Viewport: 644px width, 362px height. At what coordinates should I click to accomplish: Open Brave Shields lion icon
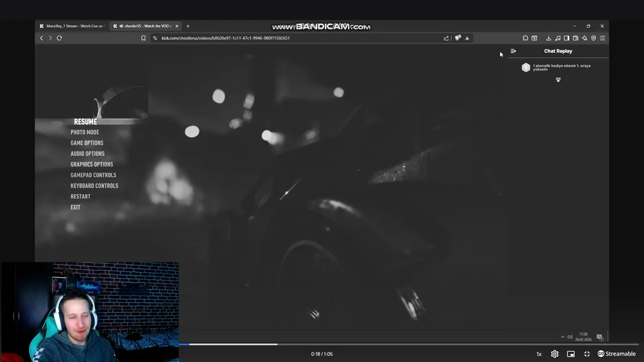458,38
